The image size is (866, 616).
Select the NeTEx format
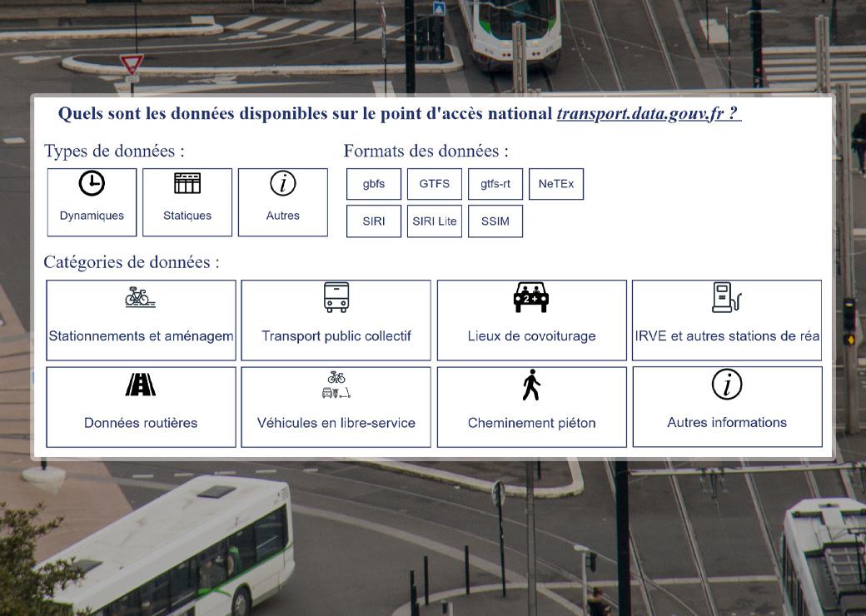556,184
